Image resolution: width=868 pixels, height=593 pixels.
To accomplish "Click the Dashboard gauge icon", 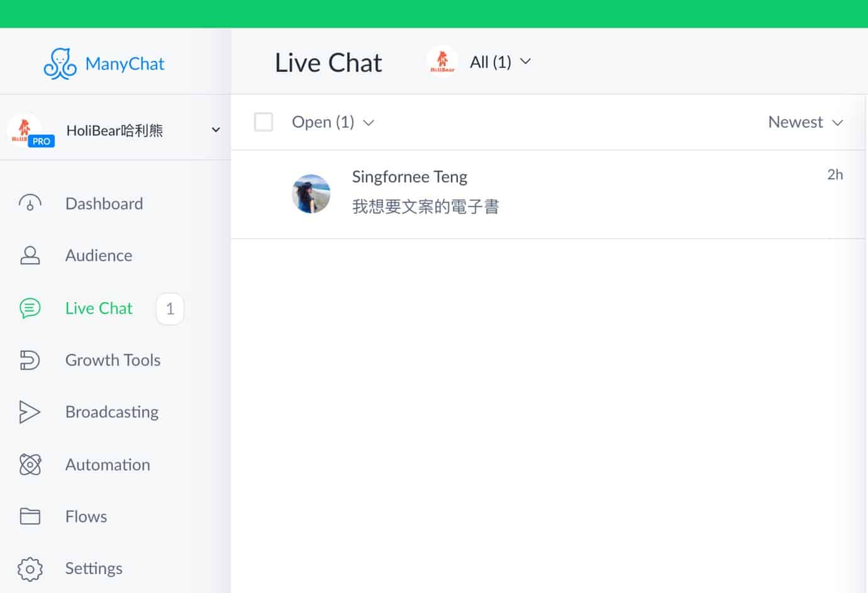I will [30, 203].
